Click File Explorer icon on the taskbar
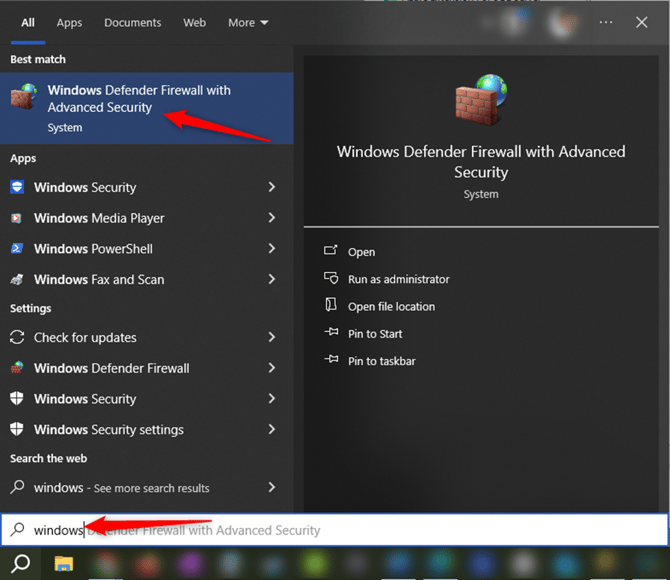 point(64,563)
